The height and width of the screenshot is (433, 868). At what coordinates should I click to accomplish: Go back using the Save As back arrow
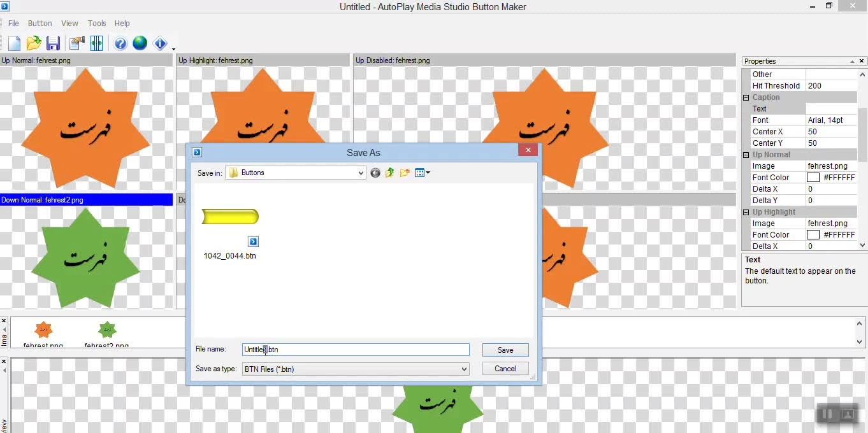(x=375, y=173)
